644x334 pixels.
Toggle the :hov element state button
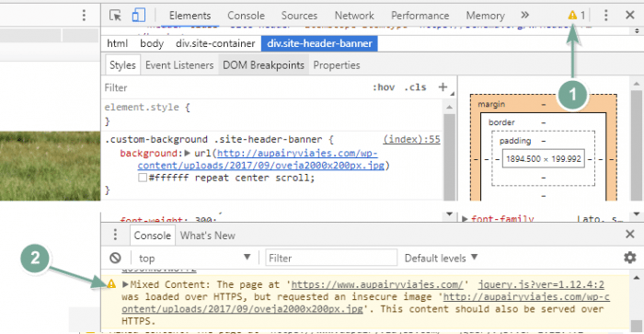pos(384,87)
